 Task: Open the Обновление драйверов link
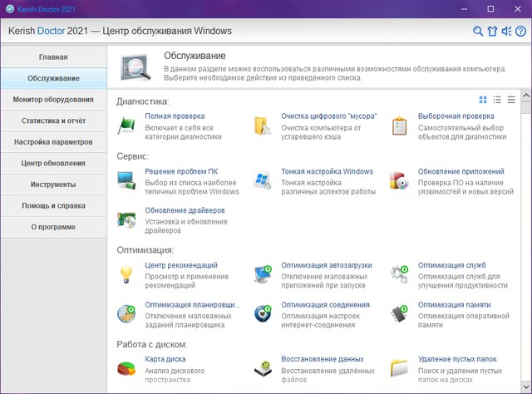(x=185, y=210)
